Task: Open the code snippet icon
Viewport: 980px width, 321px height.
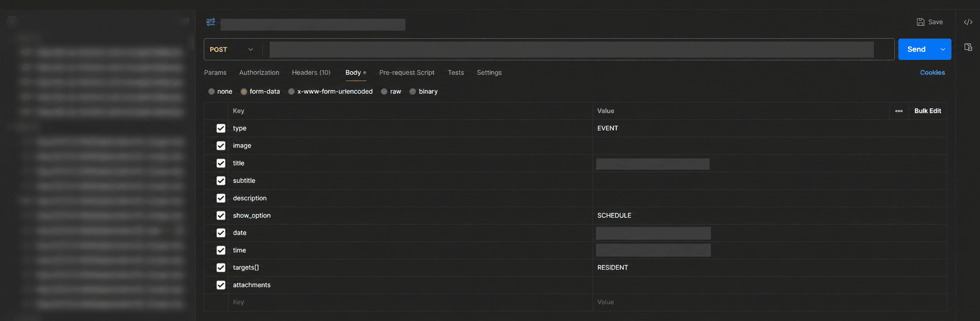Action: tap(968, 22)
